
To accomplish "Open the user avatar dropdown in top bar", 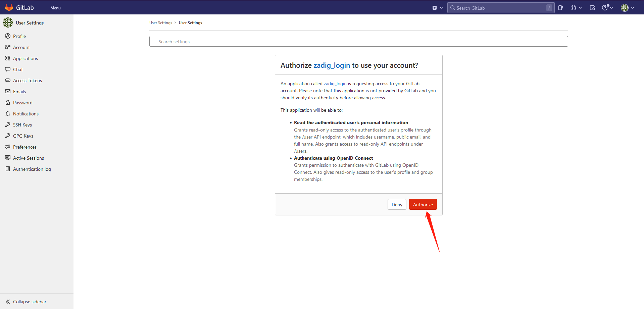I will (627, 8).
